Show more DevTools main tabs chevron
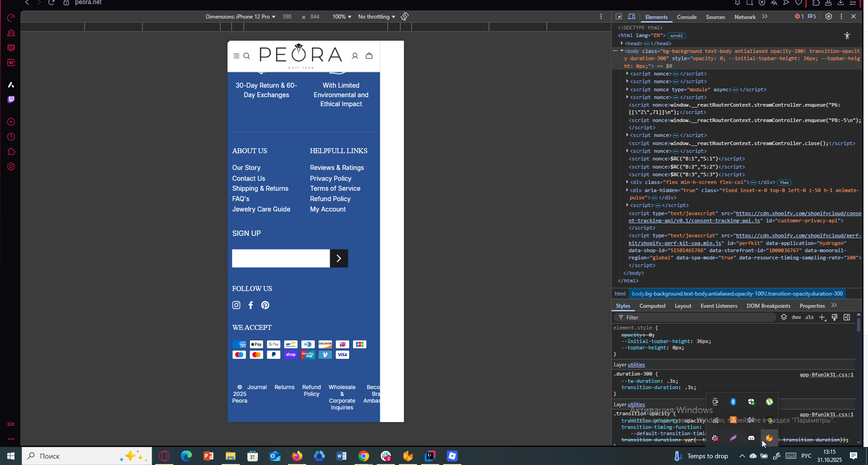The width and height of the screenshot is (868, 465). [765, 17]
